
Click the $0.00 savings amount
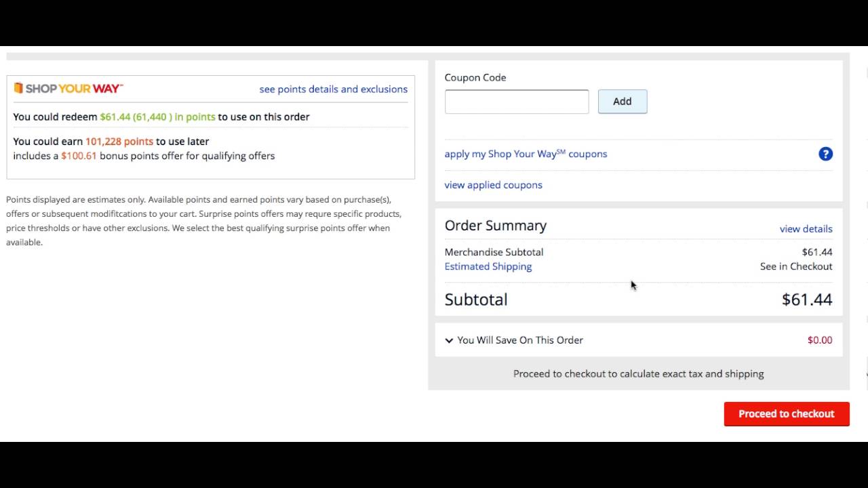click(x=819, y=340)
